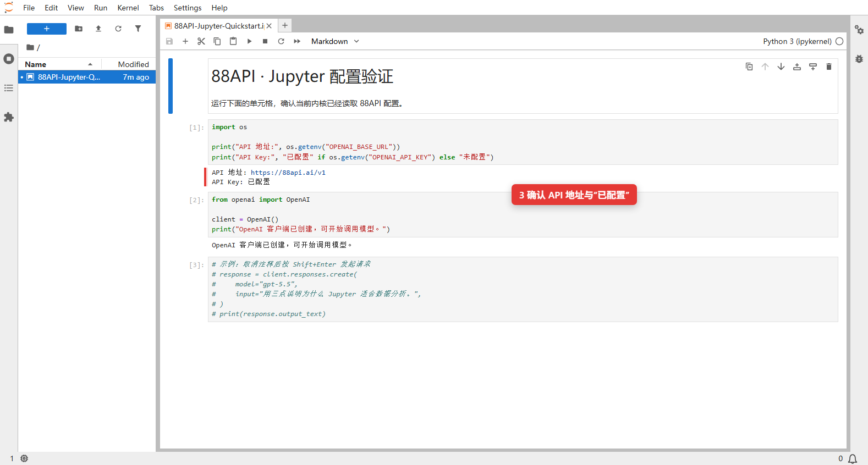This screenshot has height=465, width=868.
Task: Run the selected cell and advance
Action: 249,41
